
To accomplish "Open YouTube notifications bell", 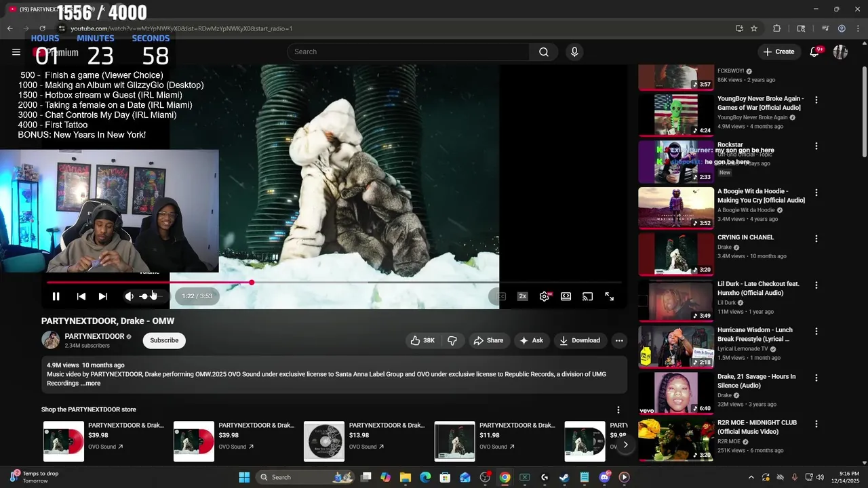I will (x=815, y=52).
